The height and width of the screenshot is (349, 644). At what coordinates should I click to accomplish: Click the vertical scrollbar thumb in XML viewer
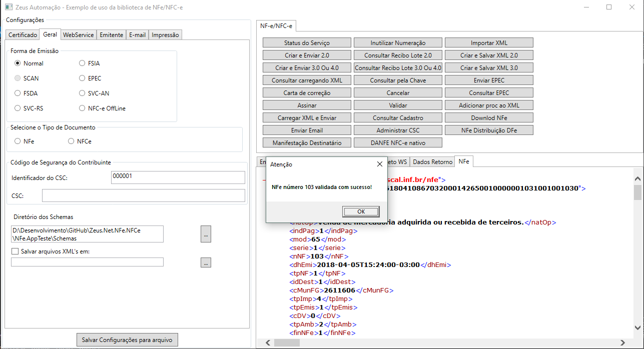coord(637,192)
